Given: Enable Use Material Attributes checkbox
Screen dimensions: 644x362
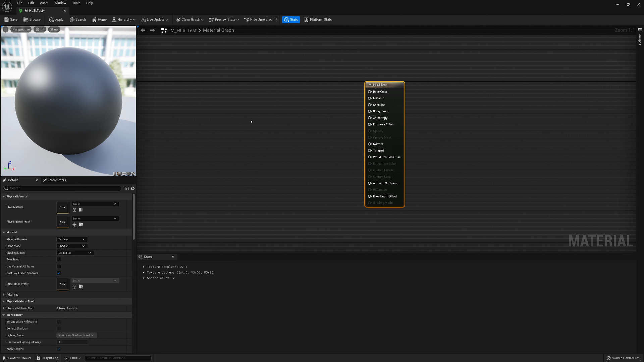Looking at the screenshot, I should (58, 266).
